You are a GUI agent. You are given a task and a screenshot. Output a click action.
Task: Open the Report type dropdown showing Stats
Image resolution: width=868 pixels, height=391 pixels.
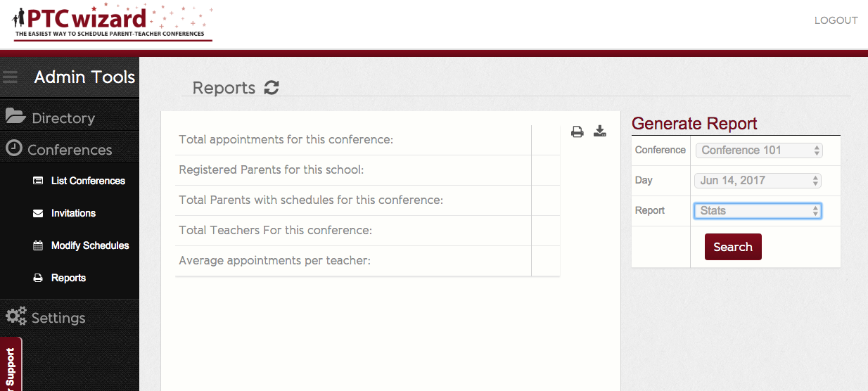pyautogui.click(x=758, y=210)
